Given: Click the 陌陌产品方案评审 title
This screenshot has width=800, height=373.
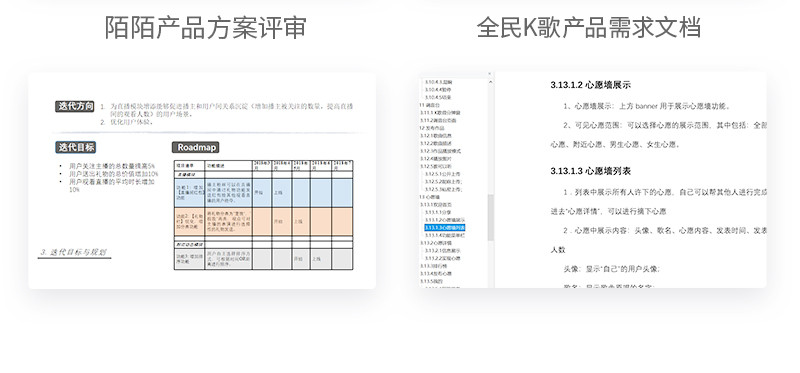Looking at the screenshot, I should pos(206,27).
